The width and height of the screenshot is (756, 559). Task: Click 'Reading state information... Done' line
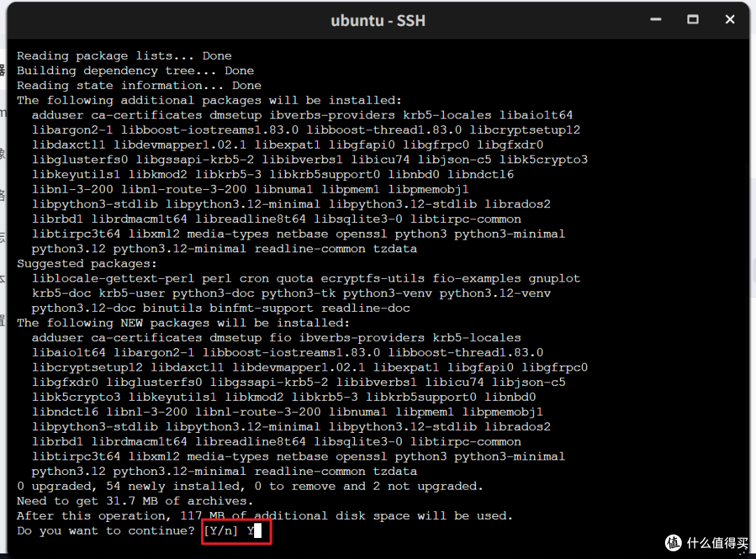tap(139, 86)
